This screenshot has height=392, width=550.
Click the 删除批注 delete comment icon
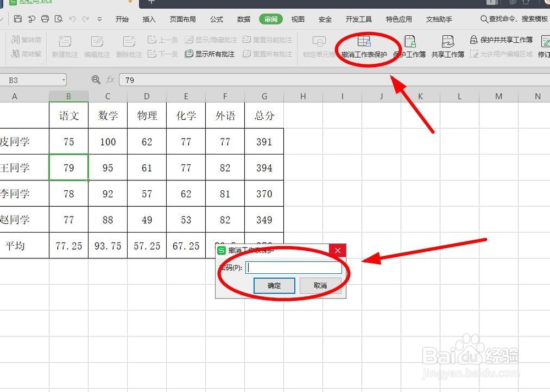pyautogui.click(x=129, y=47)
